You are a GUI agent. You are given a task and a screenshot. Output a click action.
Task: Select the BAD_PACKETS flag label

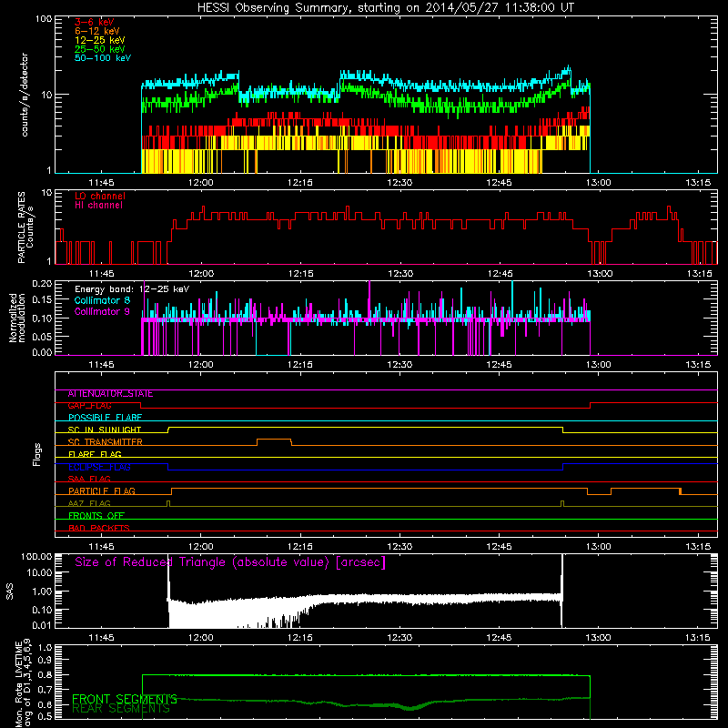[99, 528]
